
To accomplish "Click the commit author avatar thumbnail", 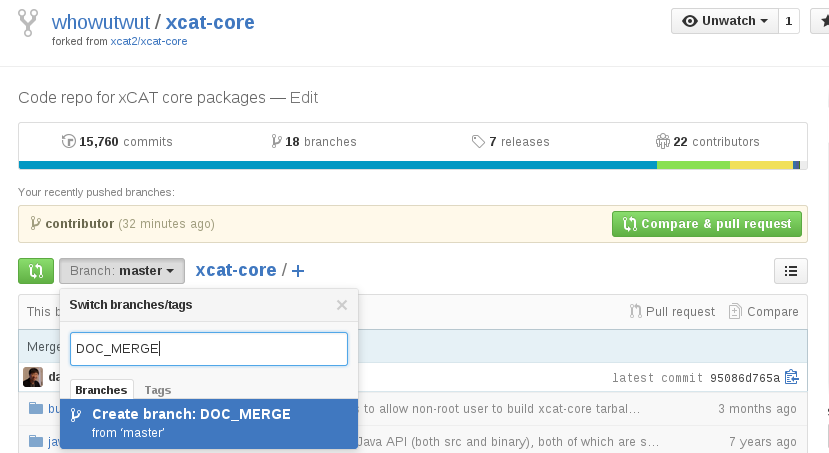I will click(x=33, y=377).
